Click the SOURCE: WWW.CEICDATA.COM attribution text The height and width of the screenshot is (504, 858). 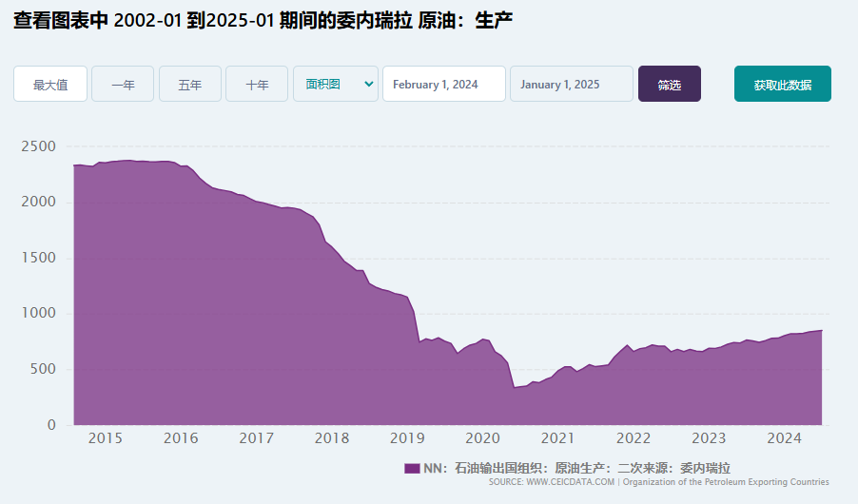[x=552, y=482]
